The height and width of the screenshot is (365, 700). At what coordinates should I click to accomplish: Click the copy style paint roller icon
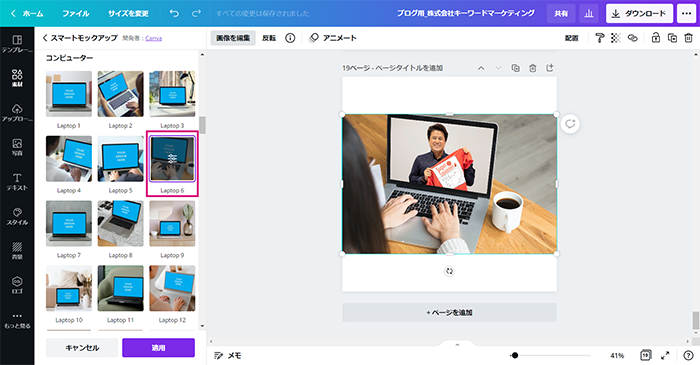600,38
